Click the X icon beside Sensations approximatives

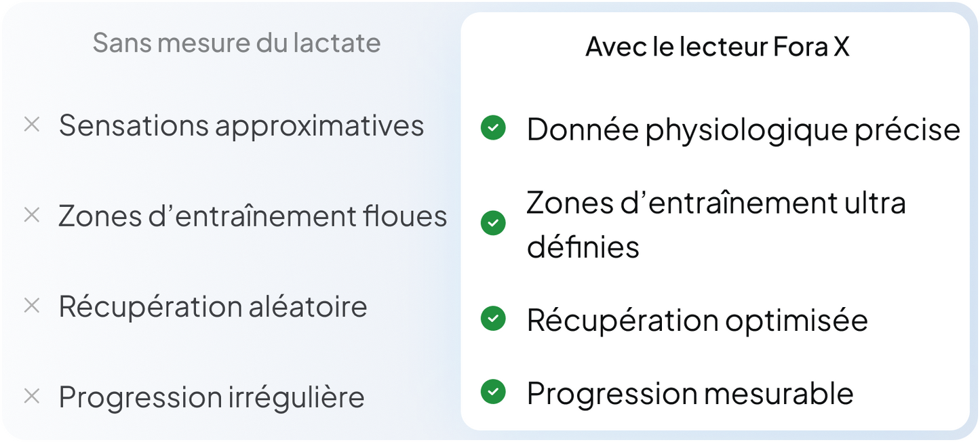pyautogui.click(x=32, y=125)
